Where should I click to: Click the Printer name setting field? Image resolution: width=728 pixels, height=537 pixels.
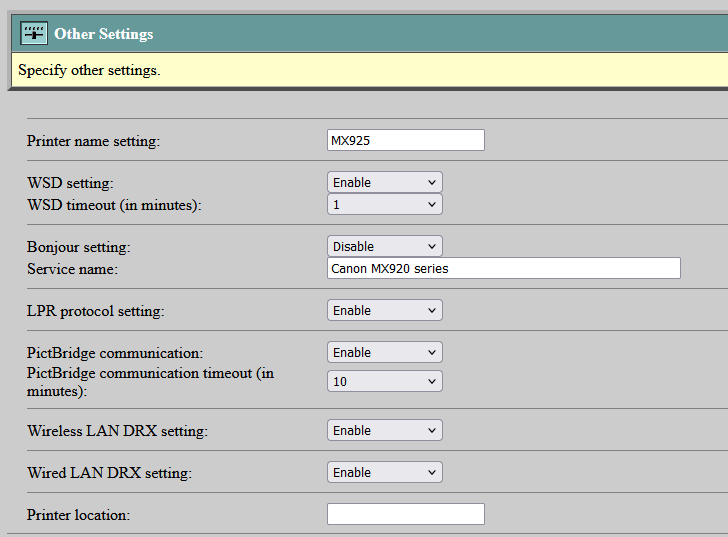click(405, 141)
